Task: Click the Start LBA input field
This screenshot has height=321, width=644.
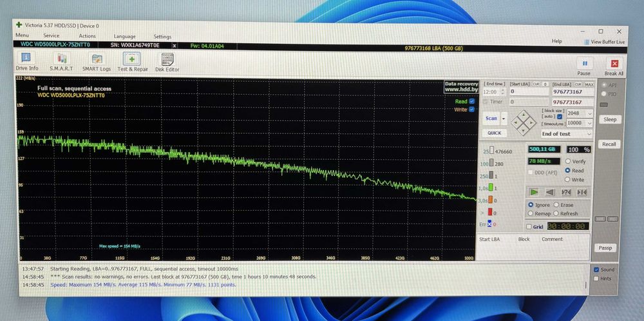Action: tap(529, 92)
